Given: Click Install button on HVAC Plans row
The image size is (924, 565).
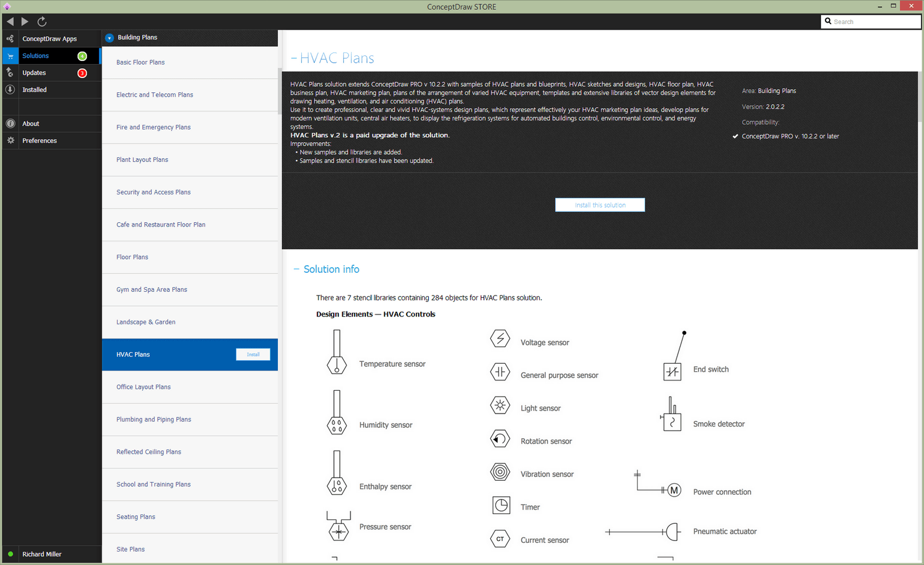Looking at the screenshot, I should (253, 355).
